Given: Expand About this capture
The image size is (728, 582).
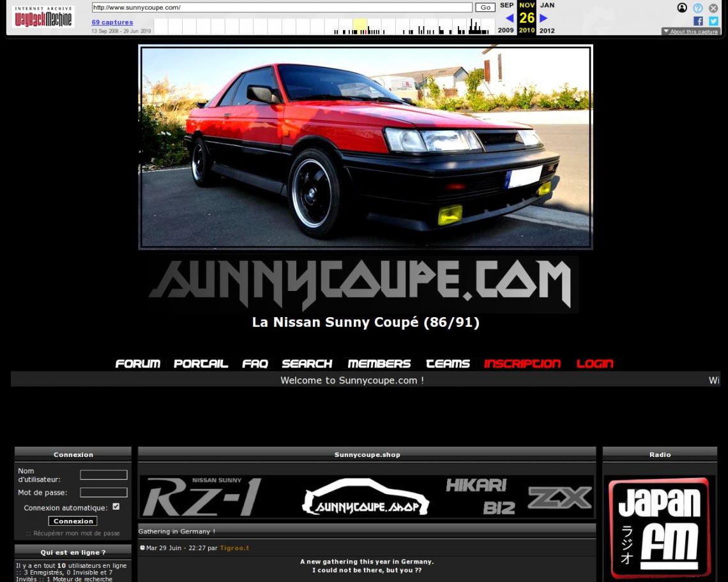Looking at the screenshot, I should pyautogui.click(x=691, y=31).
